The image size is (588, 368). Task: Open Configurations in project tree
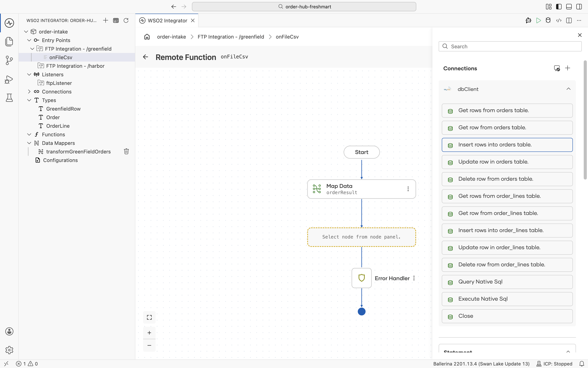[x=60, y=160]
